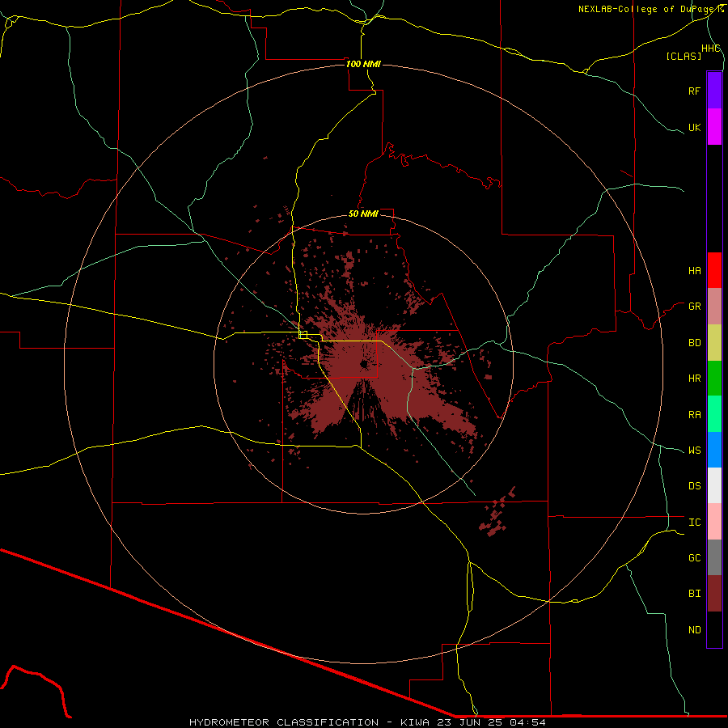Select the light pink IC legend swatch
This screenshot has height=728, width=728.
click(714, 522)
